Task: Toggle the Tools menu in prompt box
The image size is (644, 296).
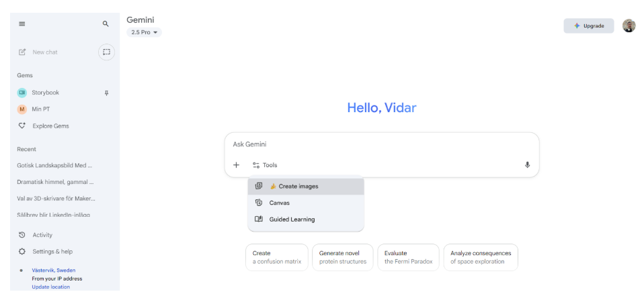Action: [x=265, y=165]
